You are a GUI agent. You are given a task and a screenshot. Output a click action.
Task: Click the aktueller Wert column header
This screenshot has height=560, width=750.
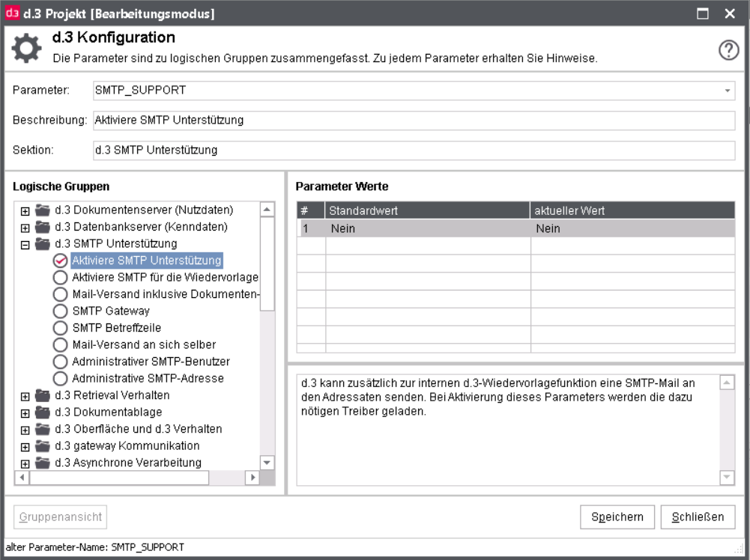coord(632,210)
